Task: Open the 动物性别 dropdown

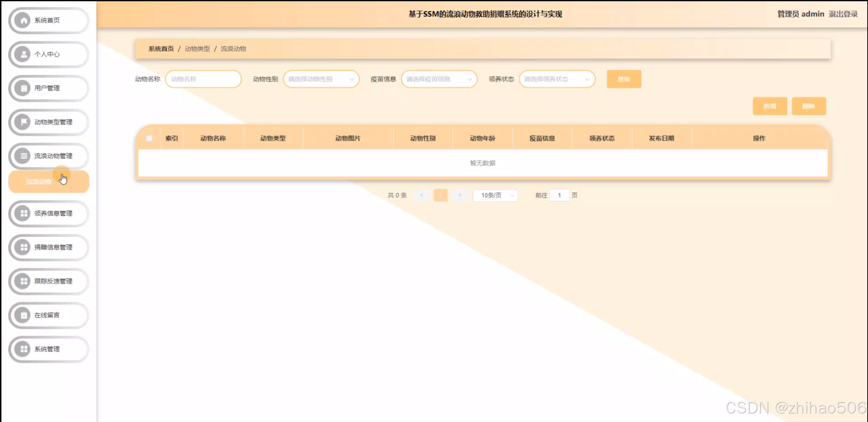Action: (x=321, y=79)
